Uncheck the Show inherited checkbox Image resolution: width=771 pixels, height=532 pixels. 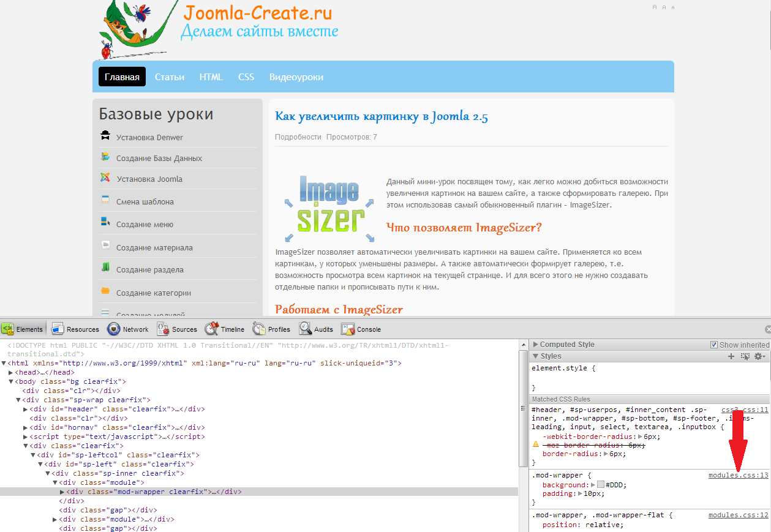coord(714,345)
